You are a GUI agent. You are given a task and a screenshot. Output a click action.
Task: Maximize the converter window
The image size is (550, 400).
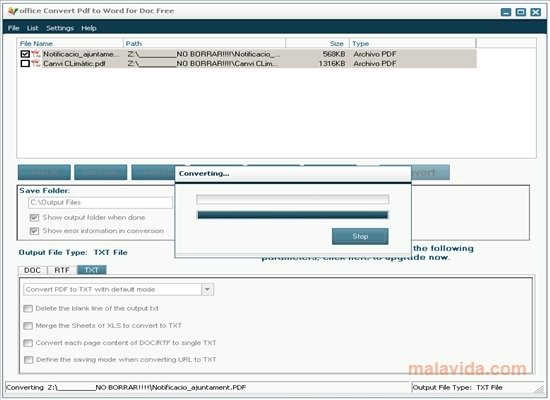(x=521, y=12)
